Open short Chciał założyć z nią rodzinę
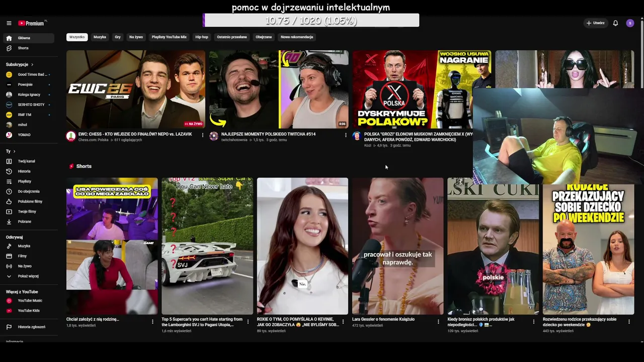644x362 pixels. click(112, 246)
